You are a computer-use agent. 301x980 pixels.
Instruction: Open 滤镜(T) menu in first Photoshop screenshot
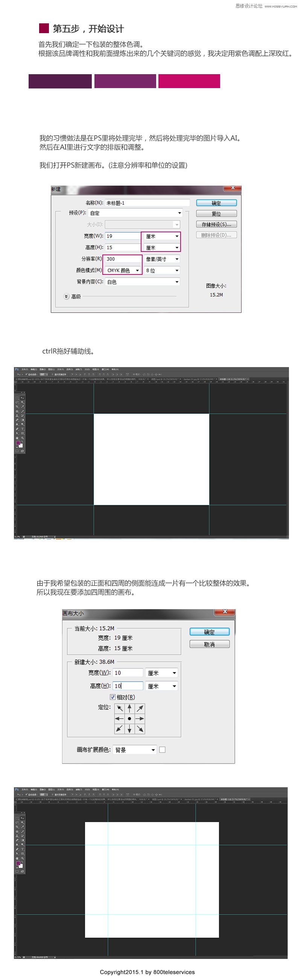pyautogui.click(x=78, y=369)
